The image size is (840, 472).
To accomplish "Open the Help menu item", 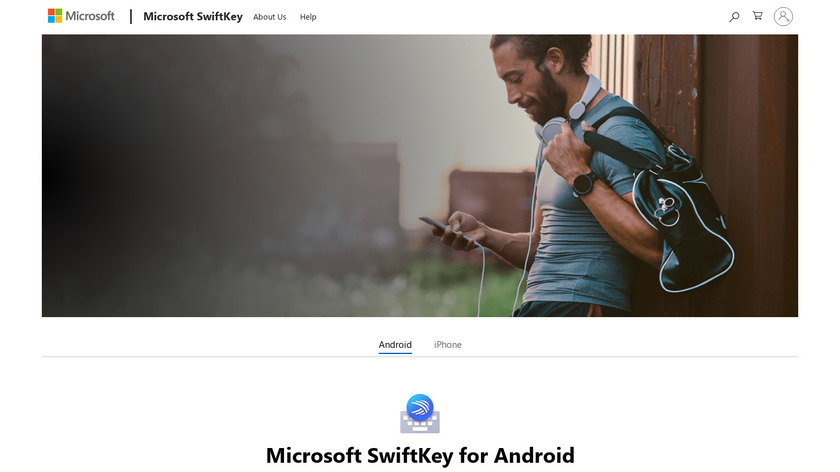I will pos(308,17).
